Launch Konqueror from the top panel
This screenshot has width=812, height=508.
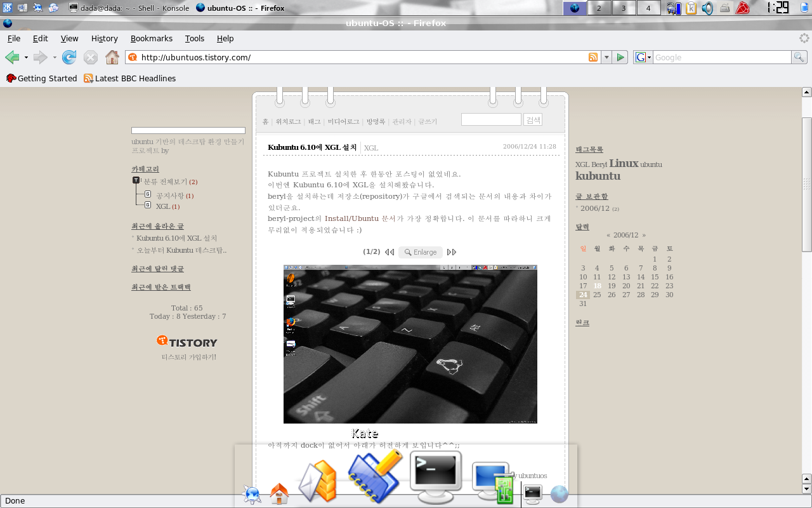(38, 8)
